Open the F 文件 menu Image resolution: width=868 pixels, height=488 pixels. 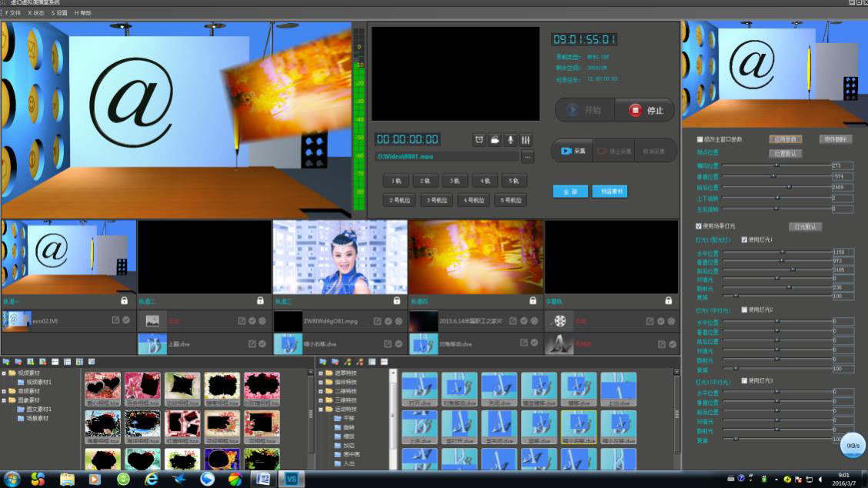point(13,13)
